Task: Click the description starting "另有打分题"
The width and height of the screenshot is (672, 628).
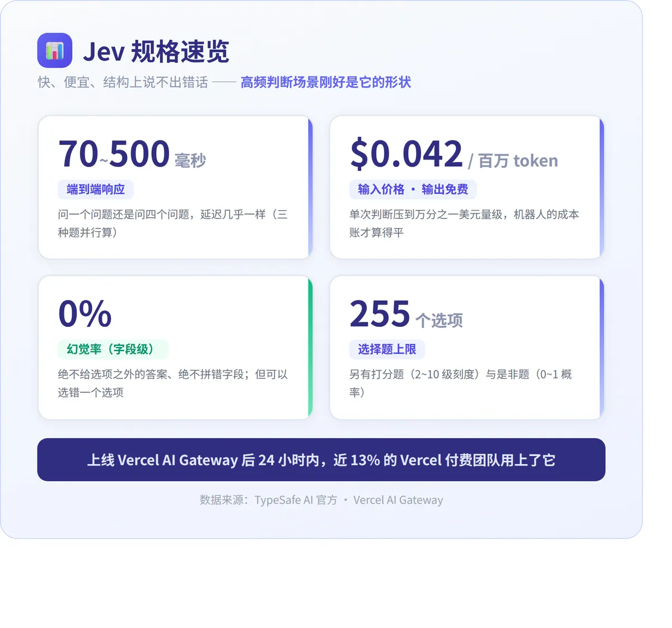Action: (x=460, y=383)
